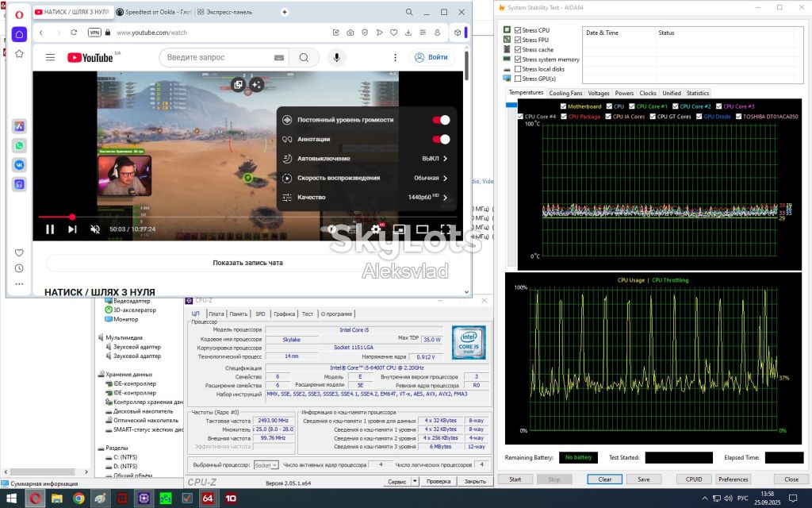This screenshot has width=812, height=508.
Task: Skip to next YouTube video
Action: point(72,229)
